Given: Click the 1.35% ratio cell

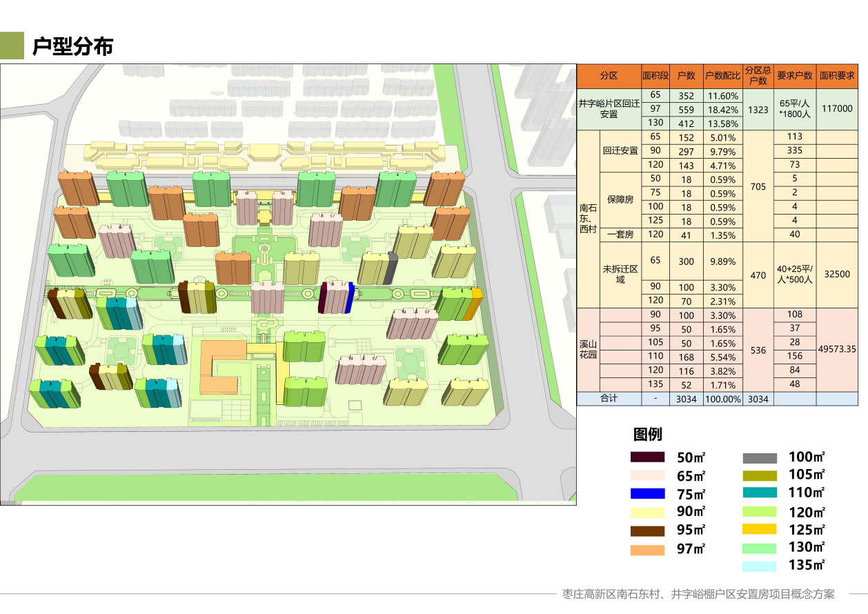Looking at the screenshot, I should click(722, 235).
